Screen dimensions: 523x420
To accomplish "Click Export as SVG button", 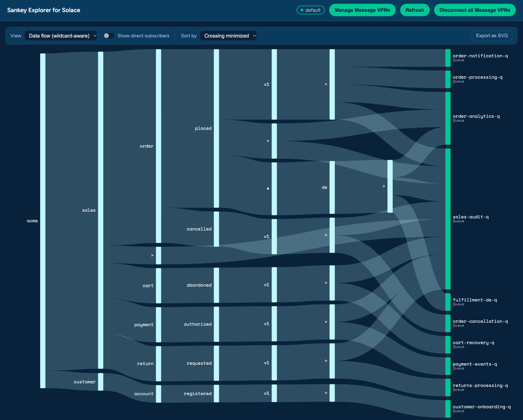I will click(492, 36).
